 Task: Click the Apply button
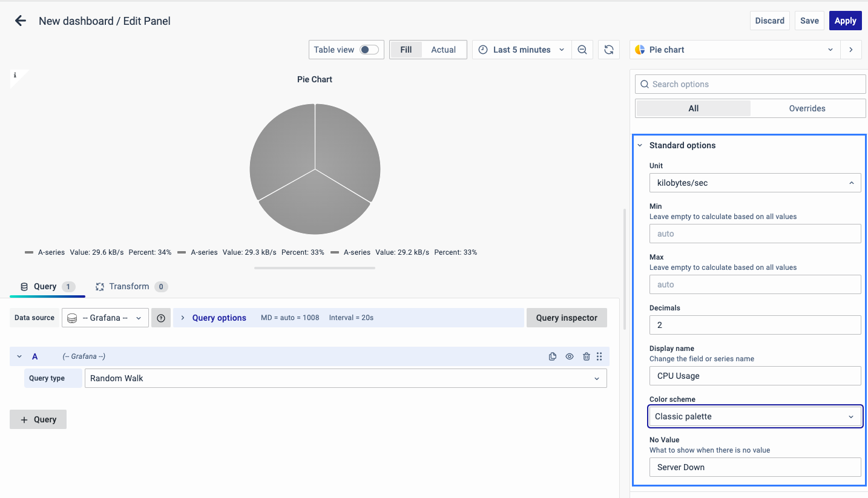845,21
